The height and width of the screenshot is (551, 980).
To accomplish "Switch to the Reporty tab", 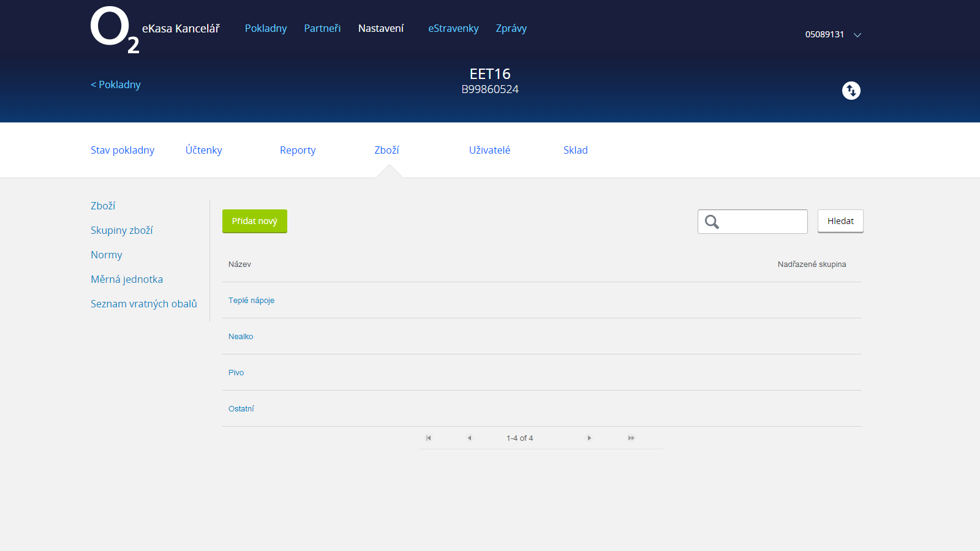I will pyautogui.click(x=298, y=150).
